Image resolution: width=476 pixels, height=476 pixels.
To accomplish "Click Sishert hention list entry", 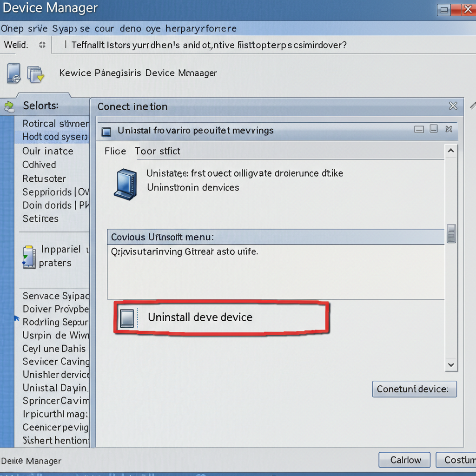I will [56, 440].
